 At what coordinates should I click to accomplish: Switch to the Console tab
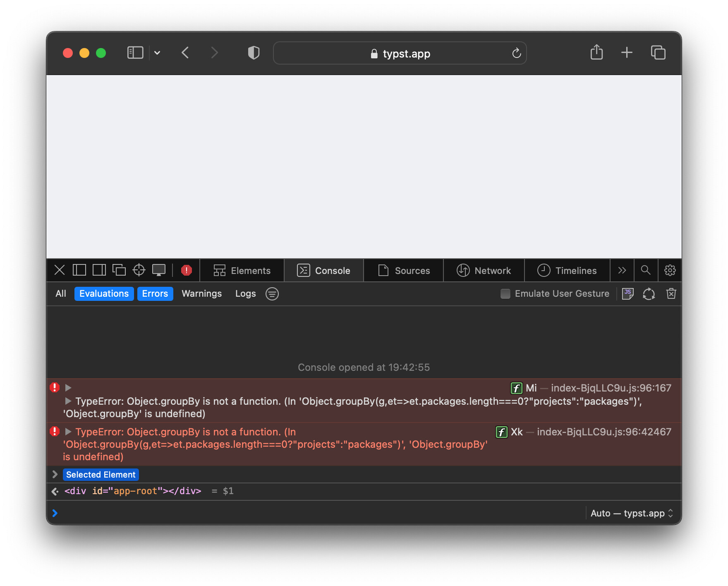pyautogui.click(x=324, y=271)
